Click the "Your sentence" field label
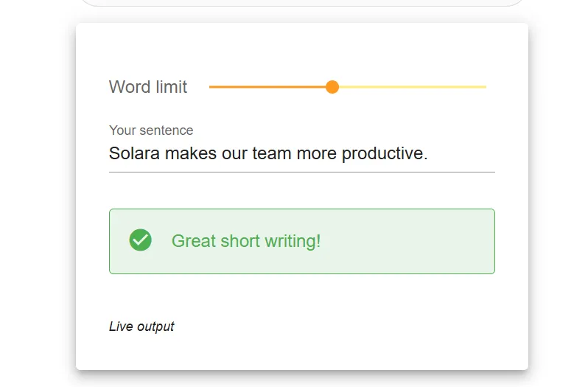588x387 pixels. [x=151, y=130]
